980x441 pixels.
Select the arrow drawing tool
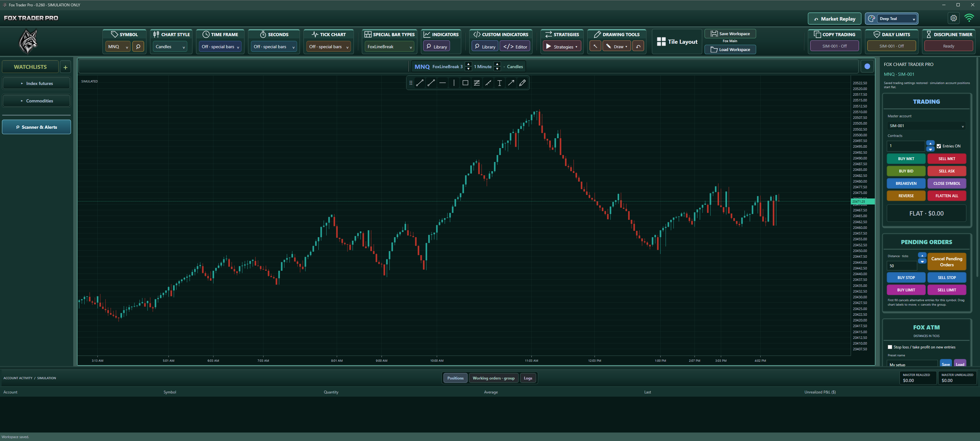(x=511, y=82)
